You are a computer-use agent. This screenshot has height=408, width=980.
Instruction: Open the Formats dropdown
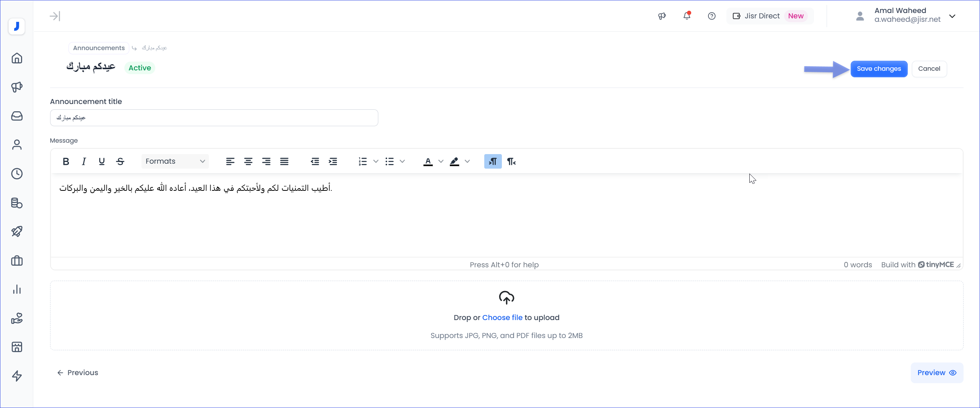[175, 161]
